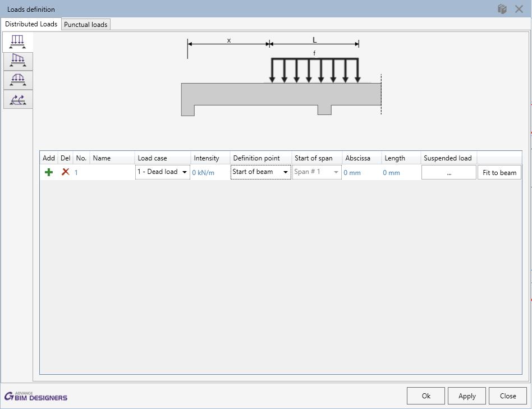The height and width of the screenshot is (409, 532).
Task: Click the Load case column header
Action: pos(163,158)
